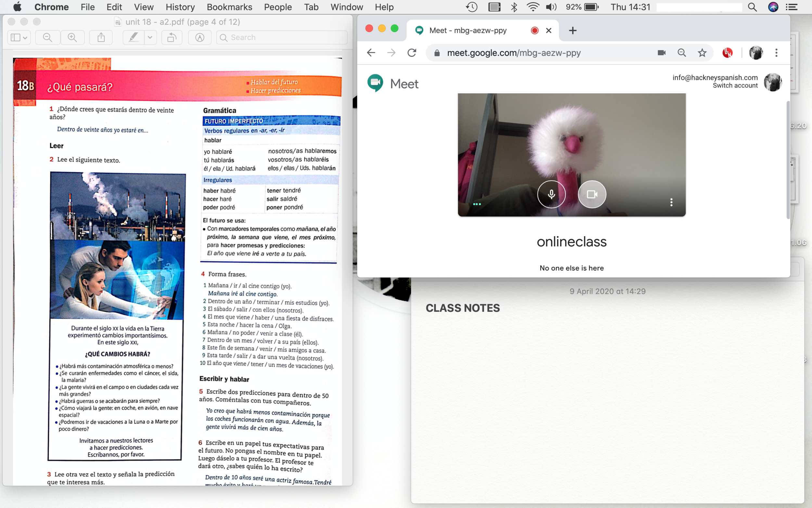Click the Google Meet logo
The image size is (812, 508).
(392, 83)
